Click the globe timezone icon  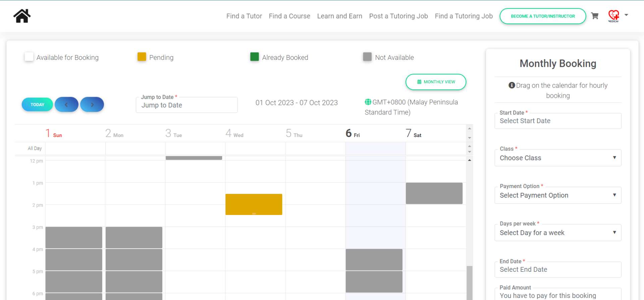[x=368, y=102]
